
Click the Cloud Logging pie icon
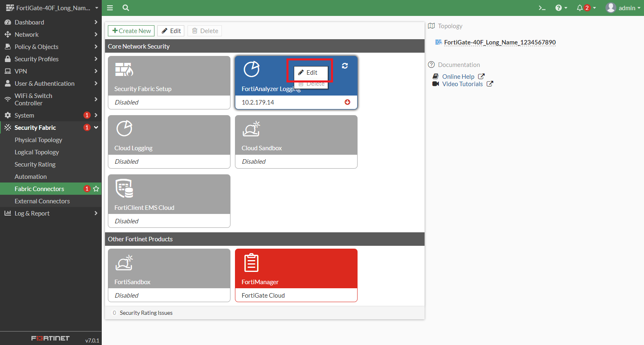124,128
